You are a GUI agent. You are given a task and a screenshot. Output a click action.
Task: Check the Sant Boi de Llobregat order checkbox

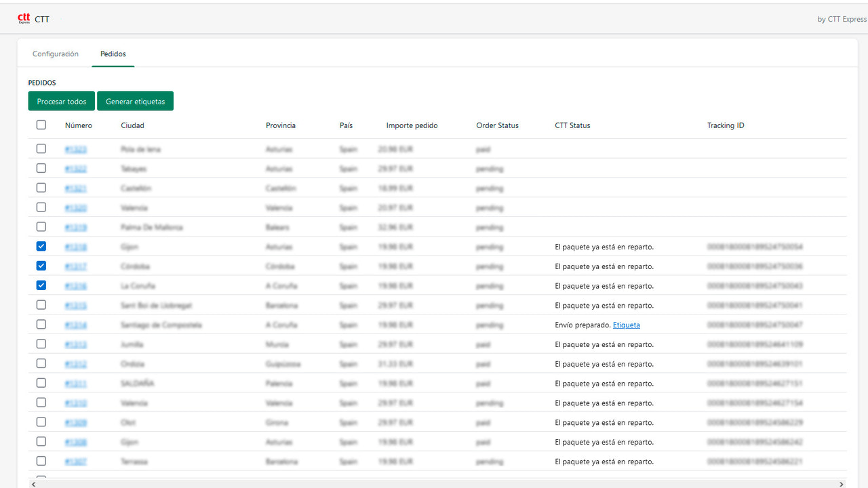tap(41, 305)
